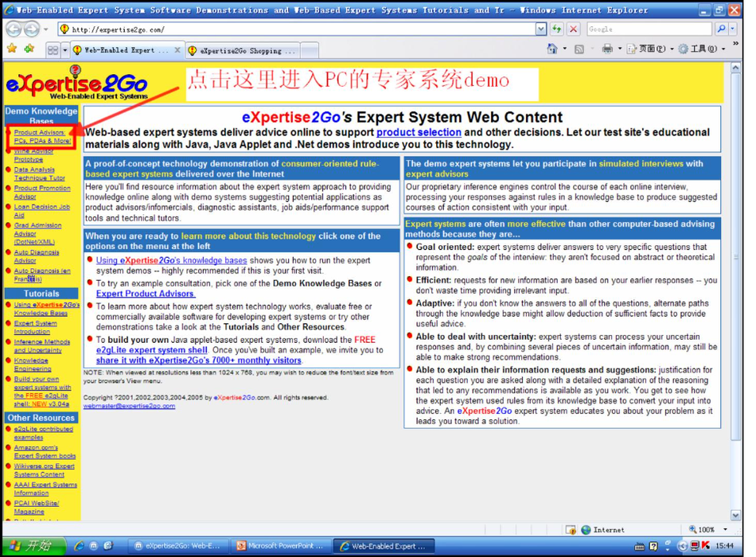Click the Add to Favorites icon
Screen dimensions: 756x557
[29, 49]
